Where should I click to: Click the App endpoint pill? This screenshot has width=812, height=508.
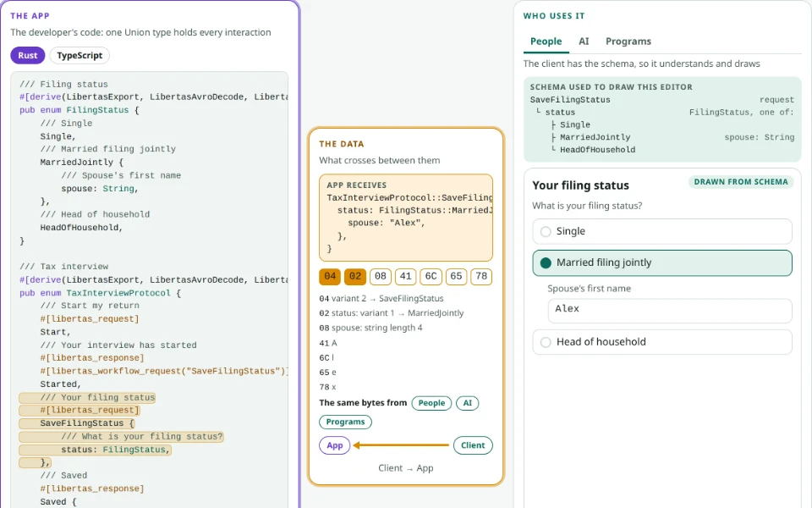335,445
